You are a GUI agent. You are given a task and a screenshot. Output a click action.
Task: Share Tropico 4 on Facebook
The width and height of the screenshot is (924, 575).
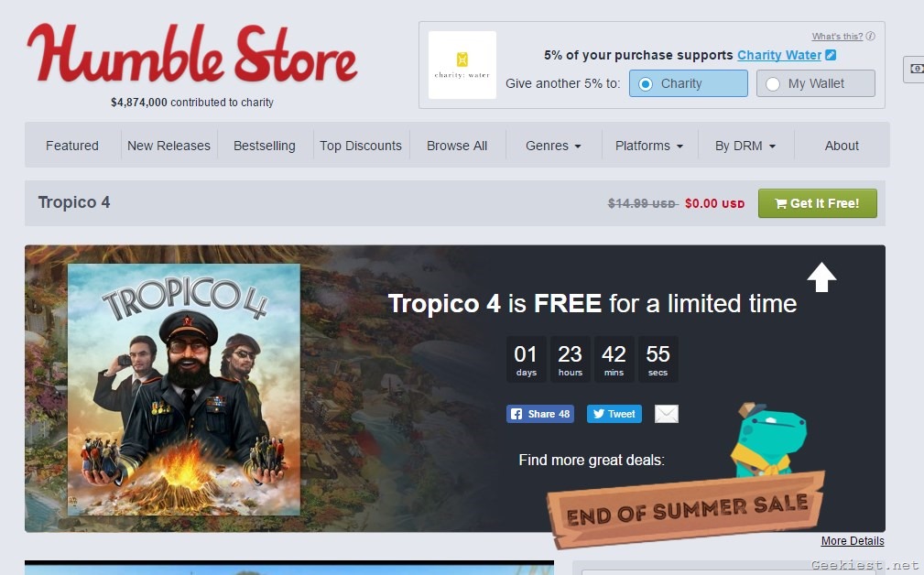click(x=539, y=414)
